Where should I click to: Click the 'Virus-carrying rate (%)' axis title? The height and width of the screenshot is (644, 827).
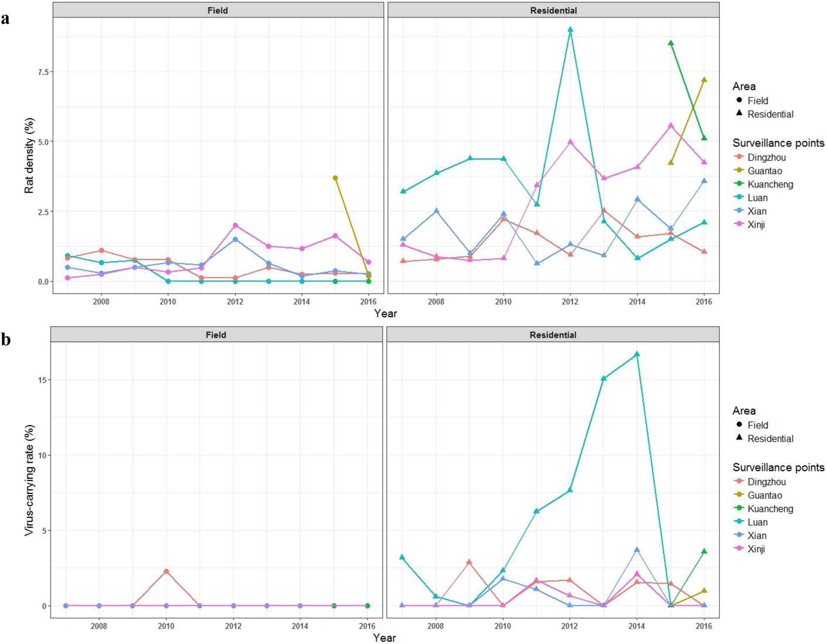29,480
